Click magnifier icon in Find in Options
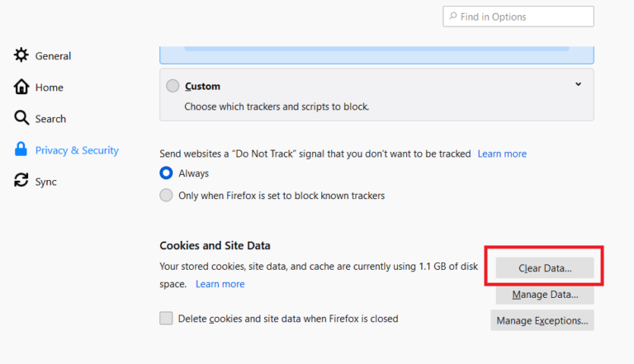Screen dimensions: 634x364 pos(452,17)
